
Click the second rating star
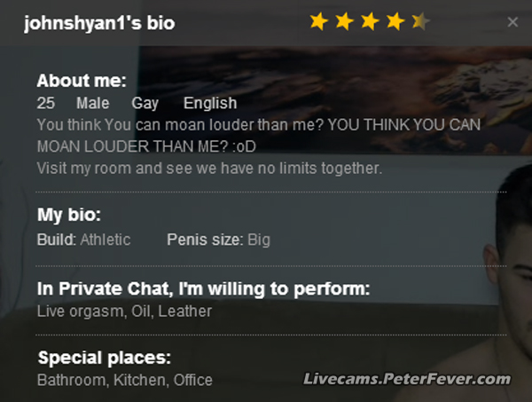tap(344, 22)
